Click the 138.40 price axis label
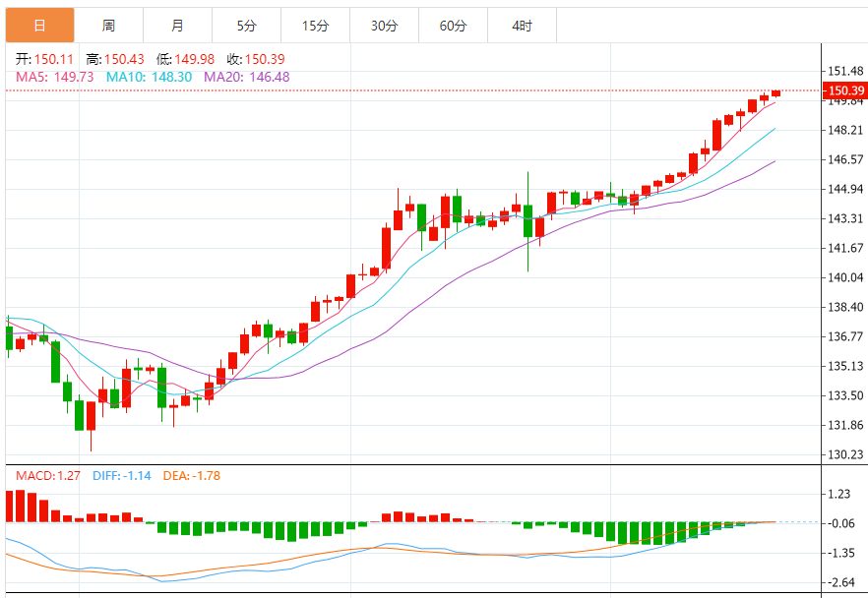This screenshot has width=868, height=598. (x=845, y=307)
